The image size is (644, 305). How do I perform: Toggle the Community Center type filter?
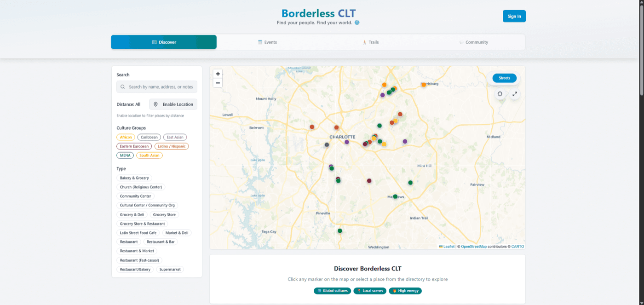pyautogui.click(x=136, y=196)
